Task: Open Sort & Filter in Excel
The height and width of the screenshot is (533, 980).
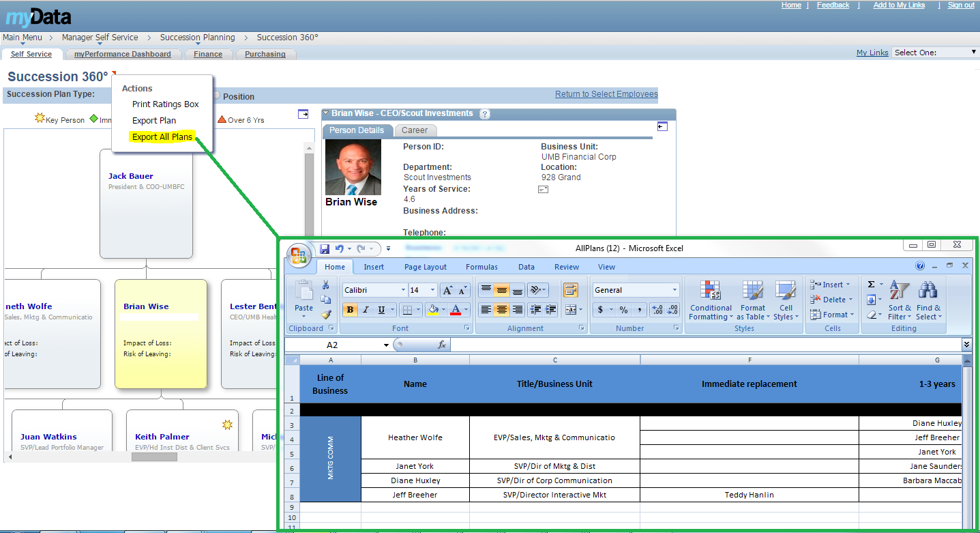Action: click(x=900, y=300)
